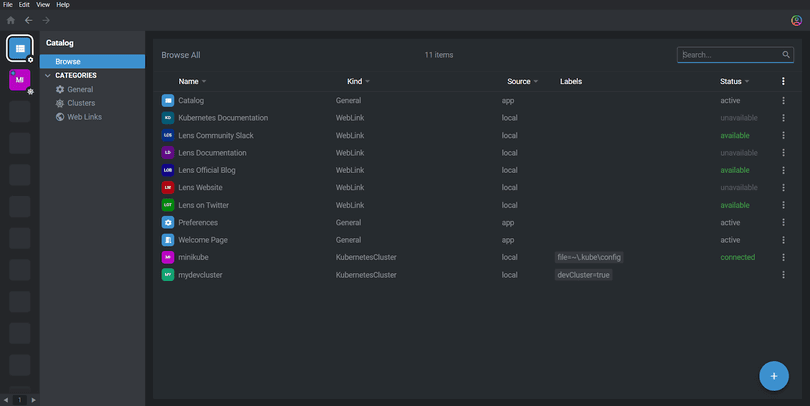Click inside the Search input field
This screenshot has height=406, width=810.
[x=730, y=54]
